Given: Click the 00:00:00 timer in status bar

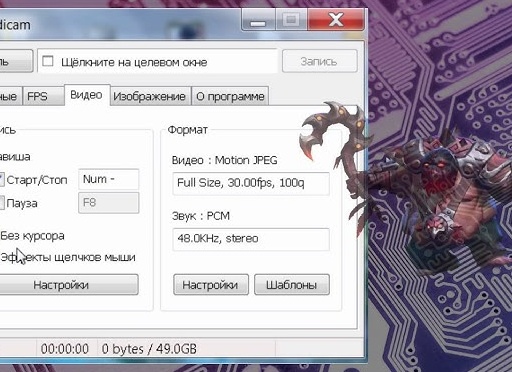Looking at the screenshot, I should [65, 349].
